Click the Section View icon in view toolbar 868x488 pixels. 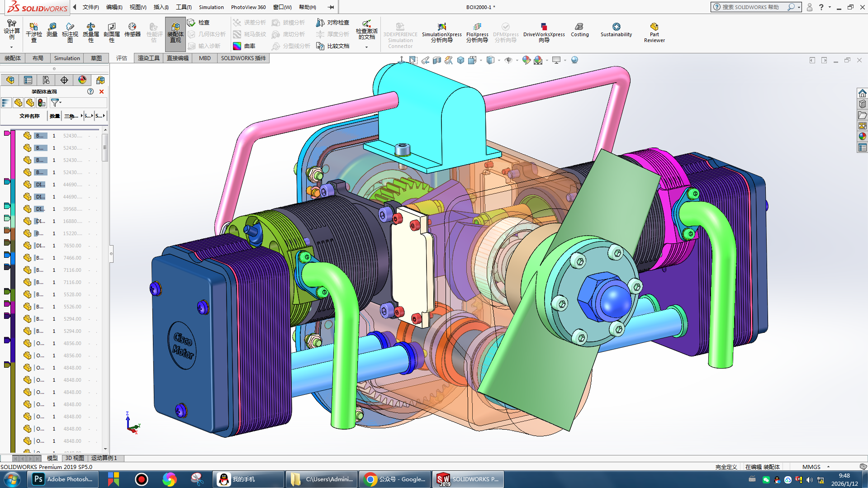tap(437, 60)
